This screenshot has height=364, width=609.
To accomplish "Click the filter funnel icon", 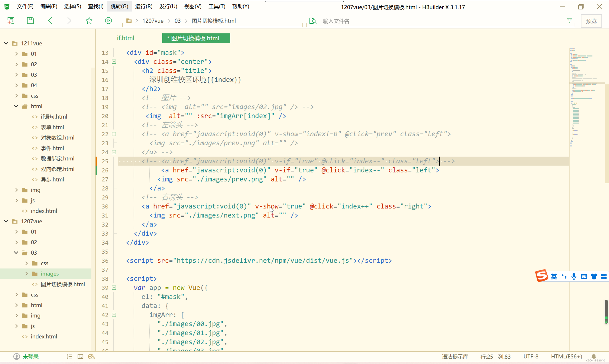I will point(569,21).
